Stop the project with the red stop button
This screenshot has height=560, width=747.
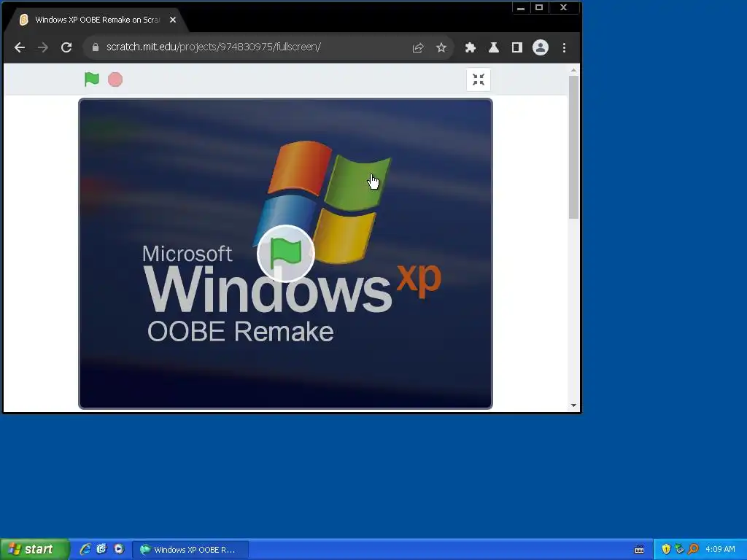pyautogui.click(x=115, y=79)
